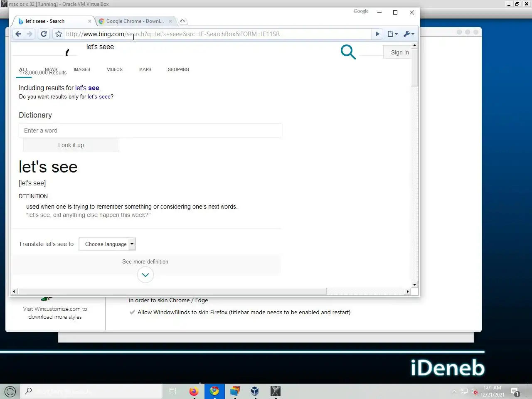Open a new tab with plus button
The height and width of the screenshot is (399, 532).
coord(182,21)
